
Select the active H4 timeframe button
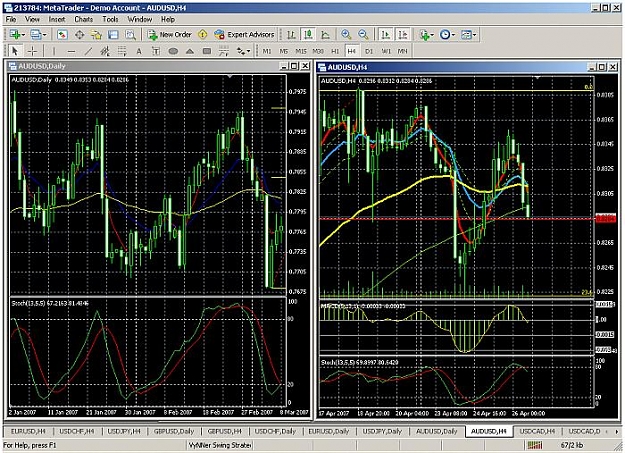click(x=351, y=51)
